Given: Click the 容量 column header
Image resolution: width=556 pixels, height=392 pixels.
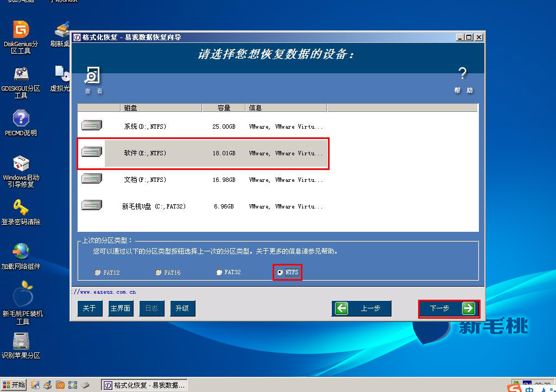Looking at the screenshot, I should [x=224, y=108].
